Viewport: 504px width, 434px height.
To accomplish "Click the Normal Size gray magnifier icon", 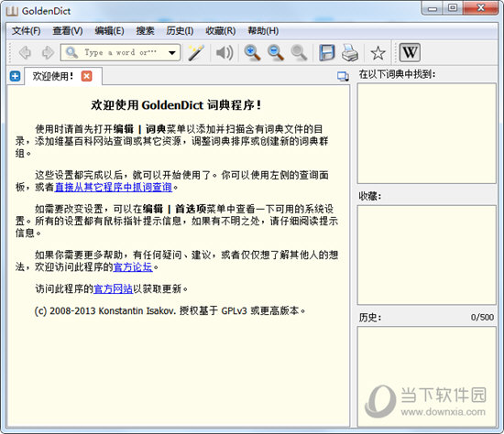I will tap(299, 52).
